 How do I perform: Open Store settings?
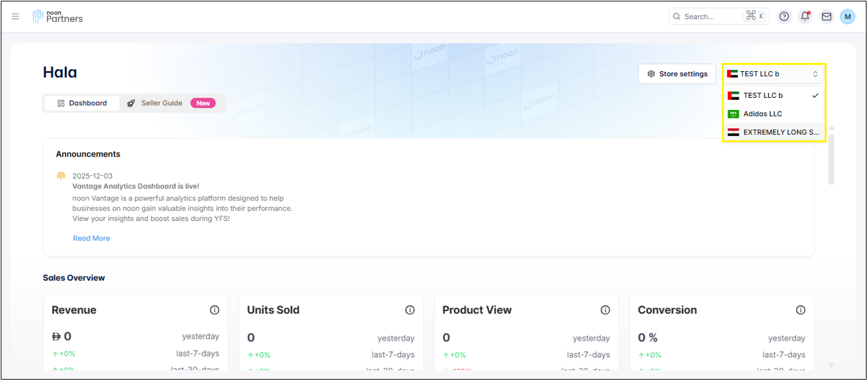pos(677,74)
